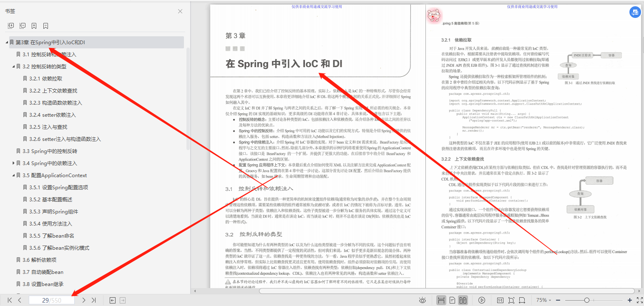The image size is (644, 306).
Task: Go to the previous page
Action: pos(19,300)
